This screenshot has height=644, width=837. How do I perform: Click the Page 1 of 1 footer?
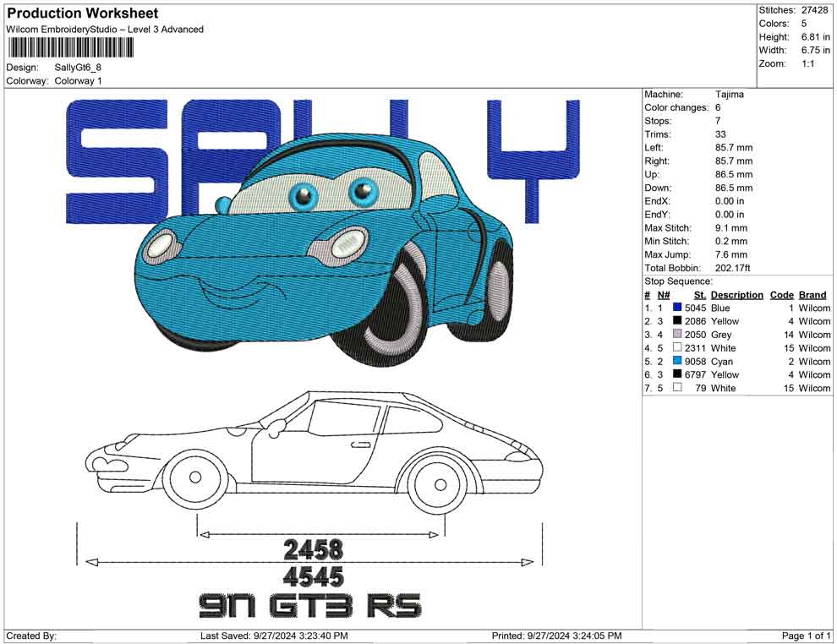tap(807, 636)
